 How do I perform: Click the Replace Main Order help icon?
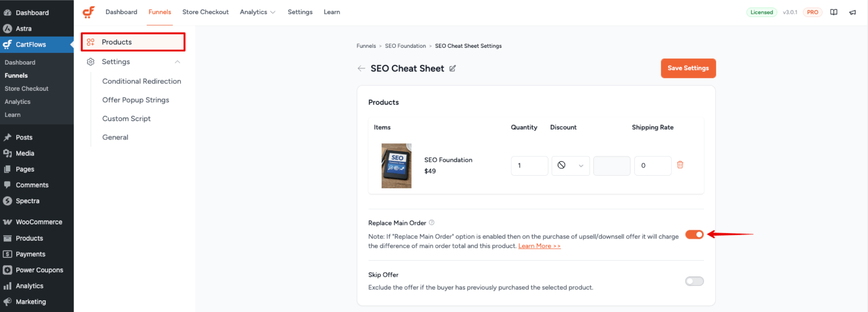pyautogui.click(x=432, y=222)
